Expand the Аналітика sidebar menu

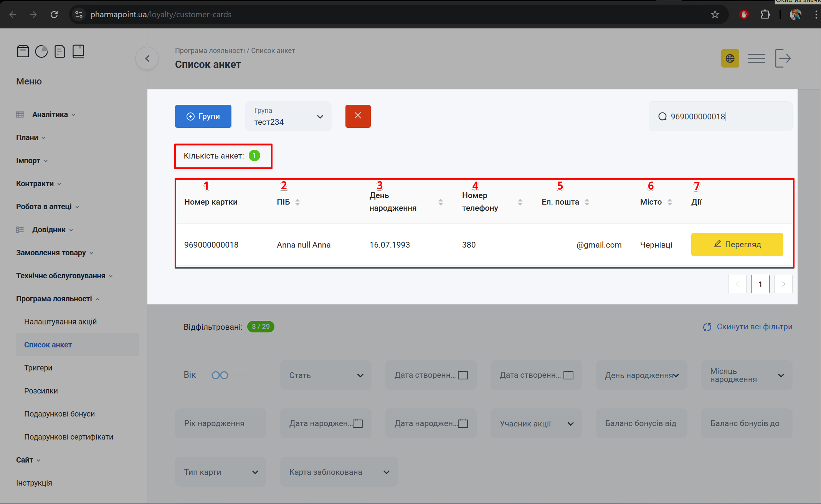pyautogui.click(x=50, y=114)
